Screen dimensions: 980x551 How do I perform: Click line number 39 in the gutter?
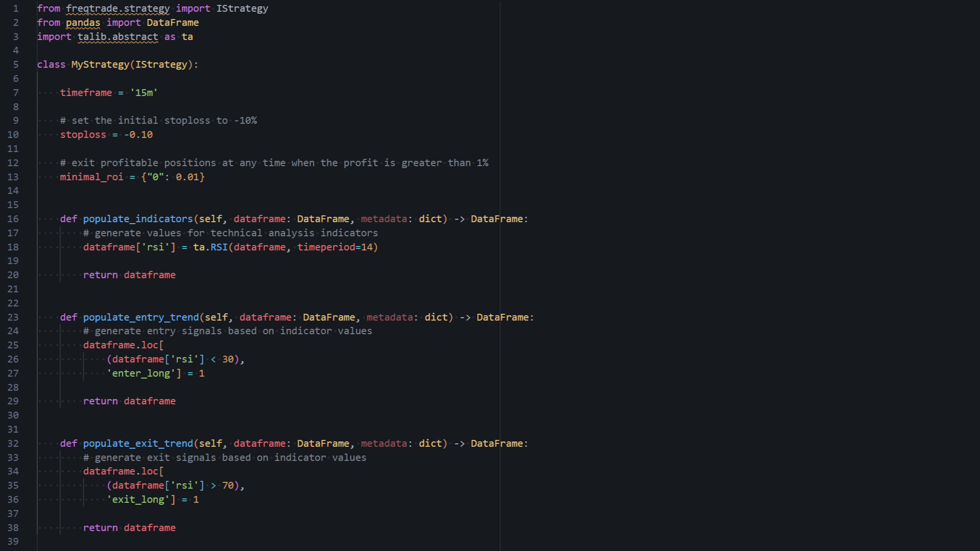click(13, 541)
